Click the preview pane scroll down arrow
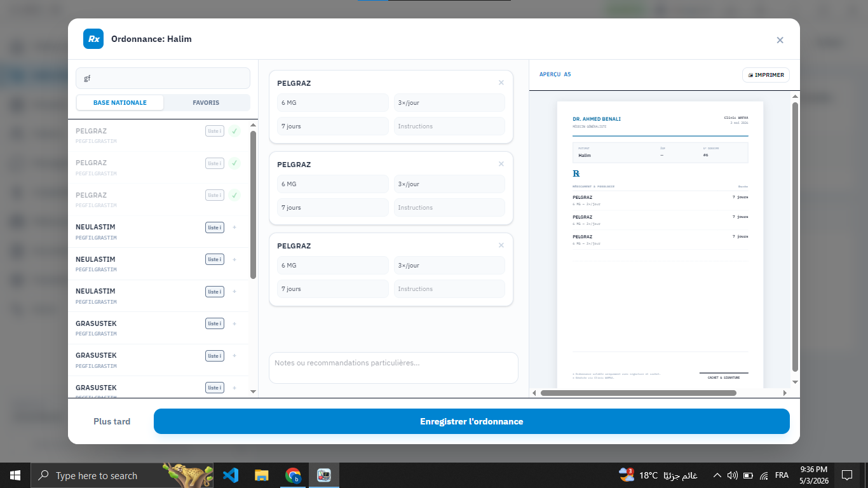The width and height of the screenshot is (868, 488). pyautogui.click(x=794, y=382)
